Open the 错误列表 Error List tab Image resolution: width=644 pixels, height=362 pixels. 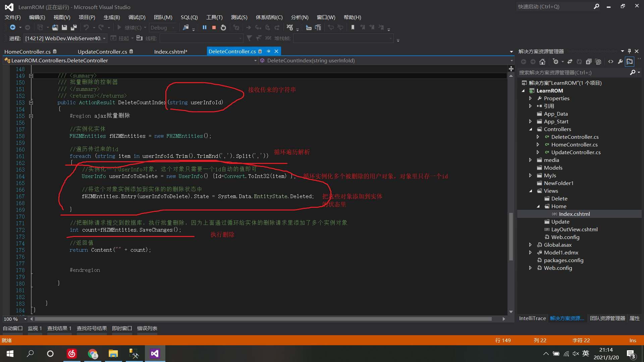pos(147,328)
